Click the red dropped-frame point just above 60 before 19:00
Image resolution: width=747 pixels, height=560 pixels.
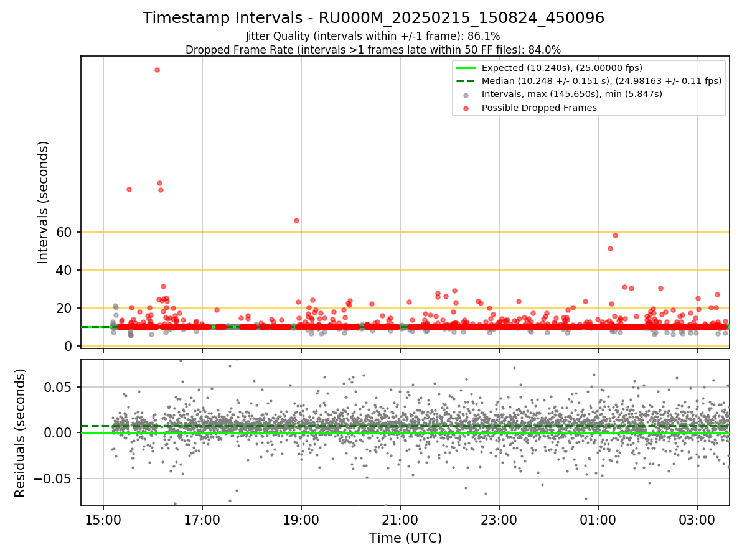(x=296, y=220)
